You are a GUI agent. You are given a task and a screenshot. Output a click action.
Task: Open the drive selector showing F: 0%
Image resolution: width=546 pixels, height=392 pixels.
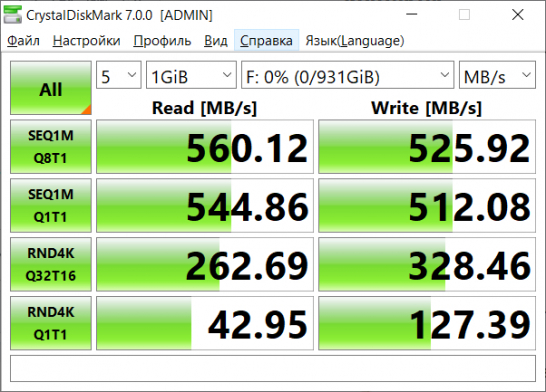click(348, 75)
